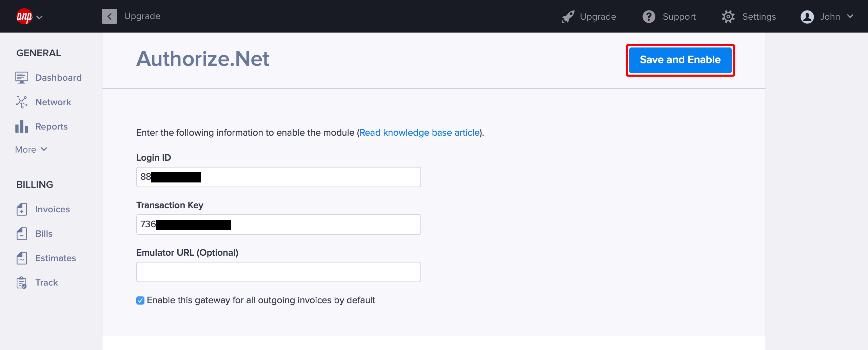Click the Emulator URL input field

tap(278, 271)
